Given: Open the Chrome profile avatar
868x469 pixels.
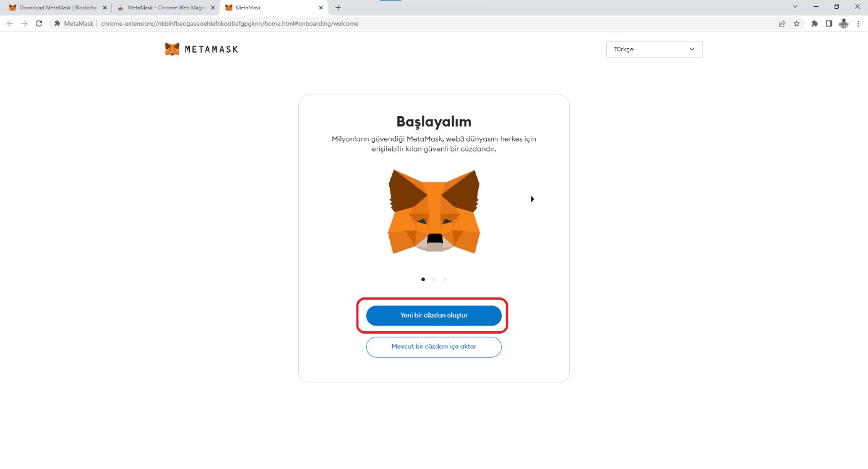Looking at the screenshot, I should [x=844, y=24].
